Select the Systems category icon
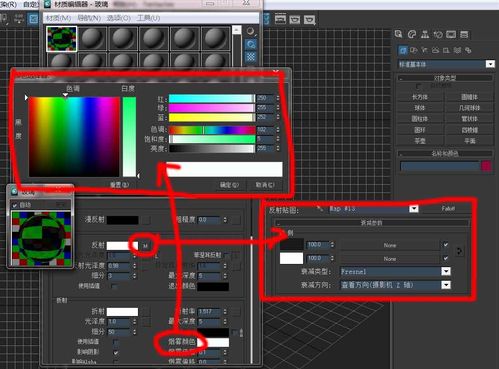The height and width of the screenshot is (369, 499). tap(468, 50)
